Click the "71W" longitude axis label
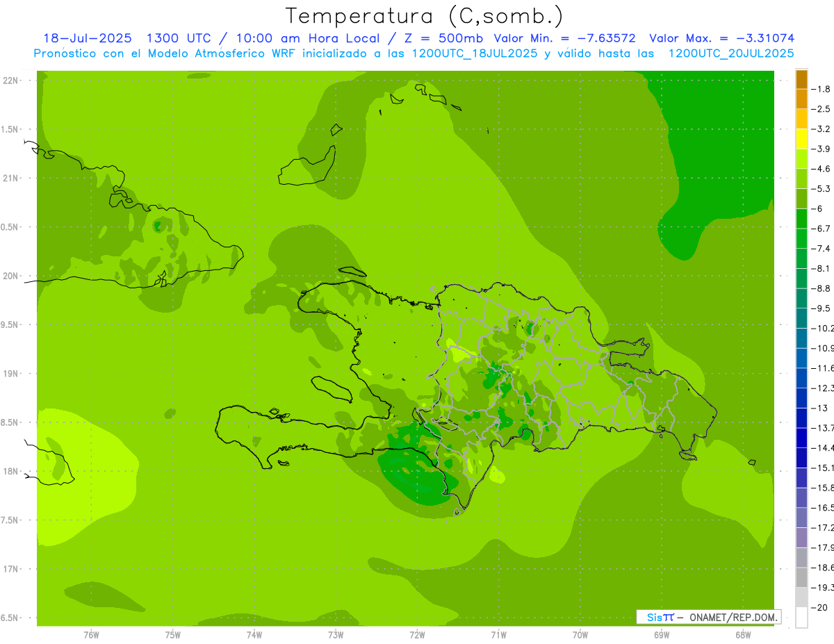 pyautogui.click(x=498, y=635)
